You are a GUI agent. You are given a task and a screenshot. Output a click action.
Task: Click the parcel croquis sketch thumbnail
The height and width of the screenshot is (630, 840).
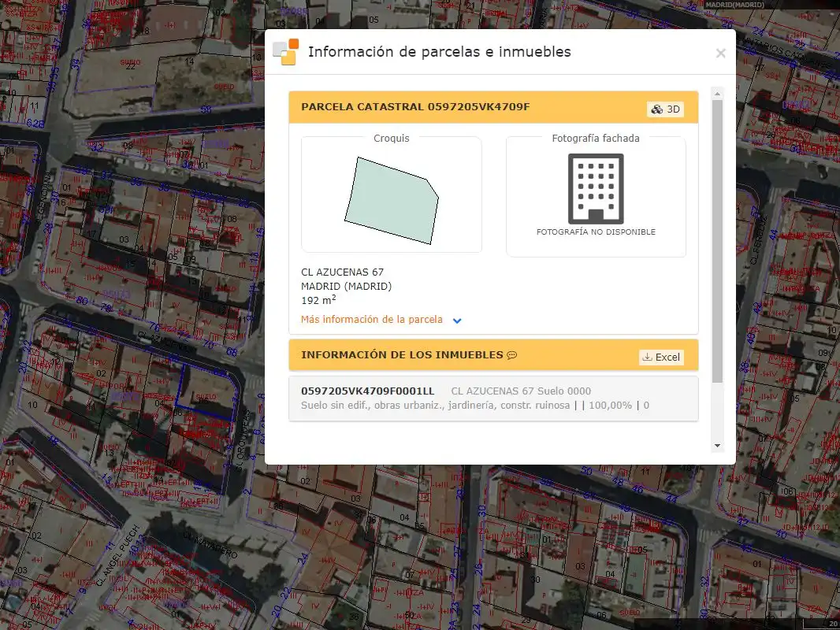pyautogui.click(x=392, y=200)
